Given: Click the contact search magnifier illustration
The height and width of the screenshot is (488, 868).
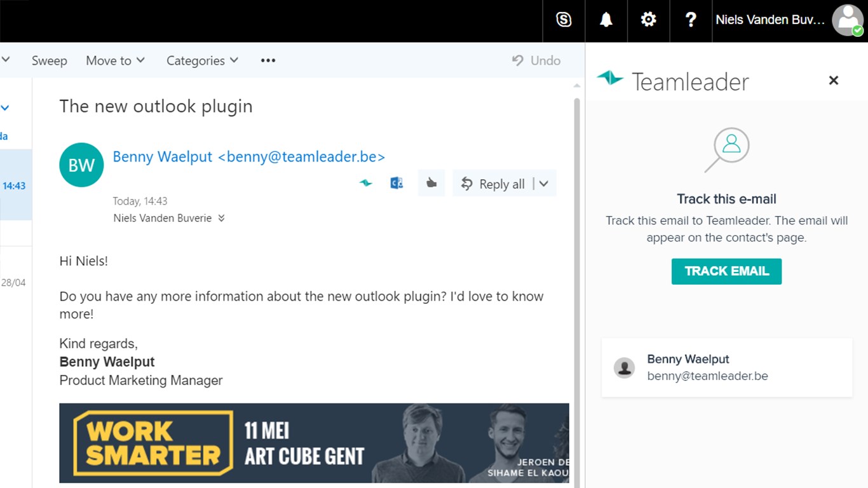Looking at the screenshot, I should (727, 150).
